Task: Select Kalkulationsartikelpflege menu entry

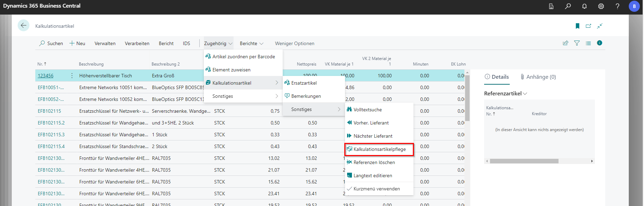Action: pyautogui.click(x=379, y=149)
